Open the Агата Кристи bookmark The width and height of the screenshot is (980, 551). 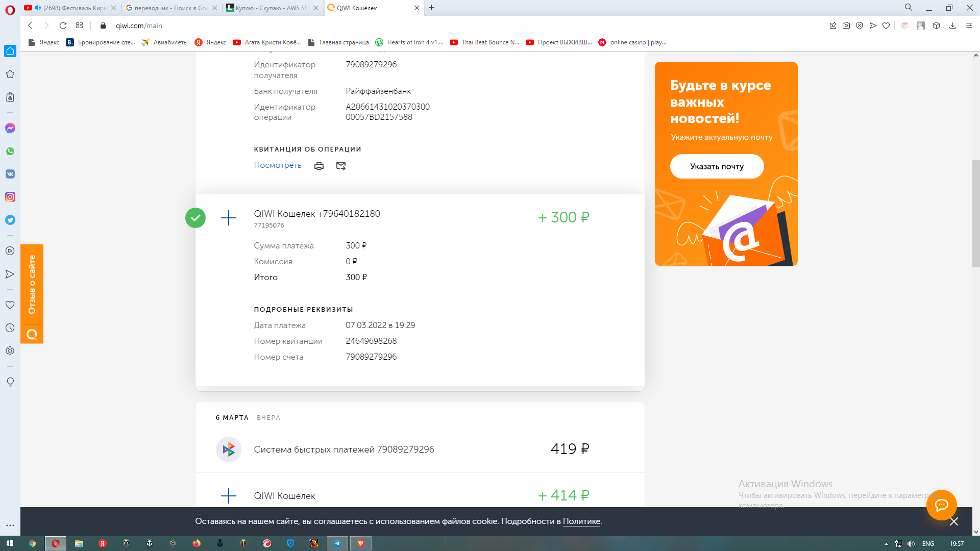click(x=267, y=42)
